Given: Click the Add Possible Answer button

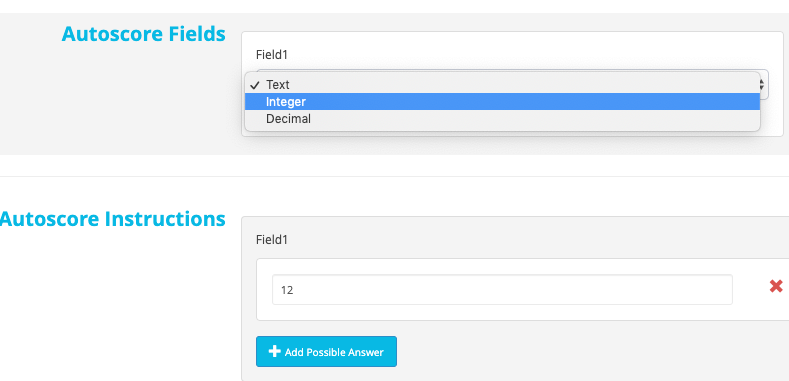Looking at the screenshot, I should point(326,351).
